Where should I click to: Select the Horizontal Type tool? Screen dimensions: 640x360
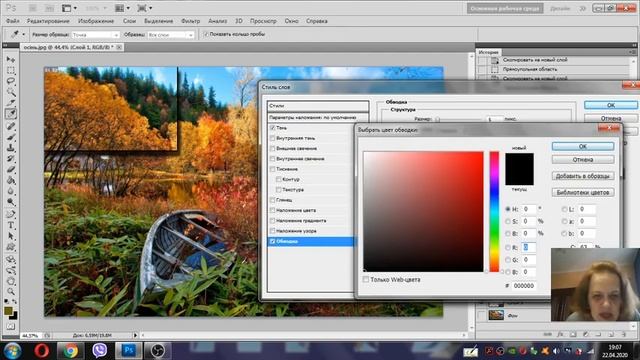pyautogui.click(x=11, y=225)
